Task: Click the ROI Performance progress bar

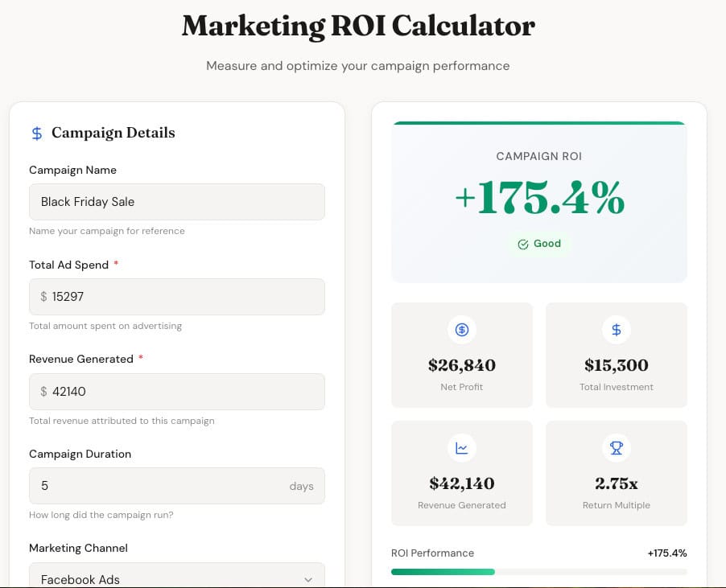Action: (538, 570)
